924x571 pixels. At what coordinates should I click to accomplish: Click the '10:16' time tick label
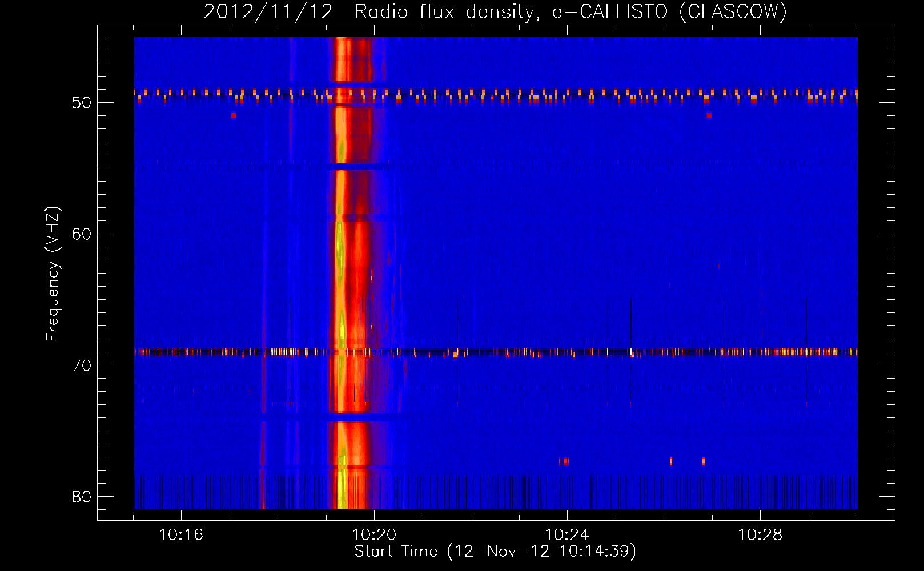(x=181, y=535)
